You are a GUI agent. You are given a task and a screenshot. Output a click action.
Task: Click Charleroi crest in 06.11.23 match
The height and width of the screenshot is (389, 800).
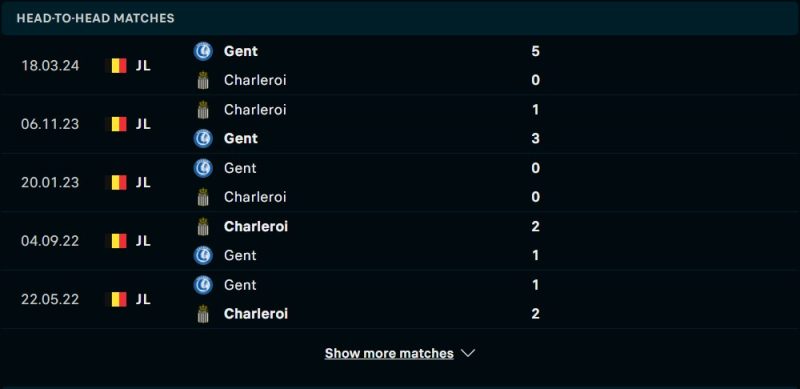[203, 110]
